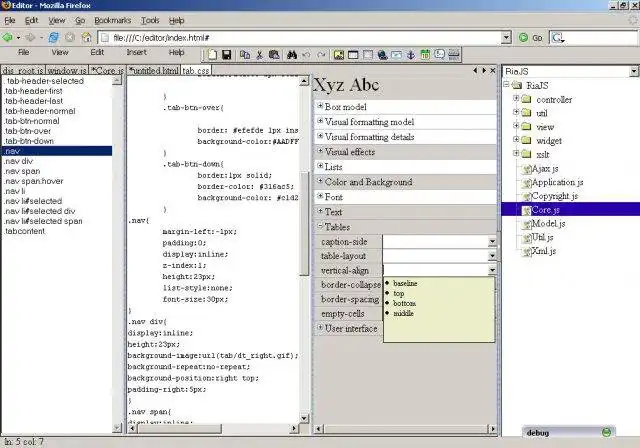This screenshot has width=640, height=448.
Task: Click the code editor vertical scrollbar thumb
Action: (304, 224)
